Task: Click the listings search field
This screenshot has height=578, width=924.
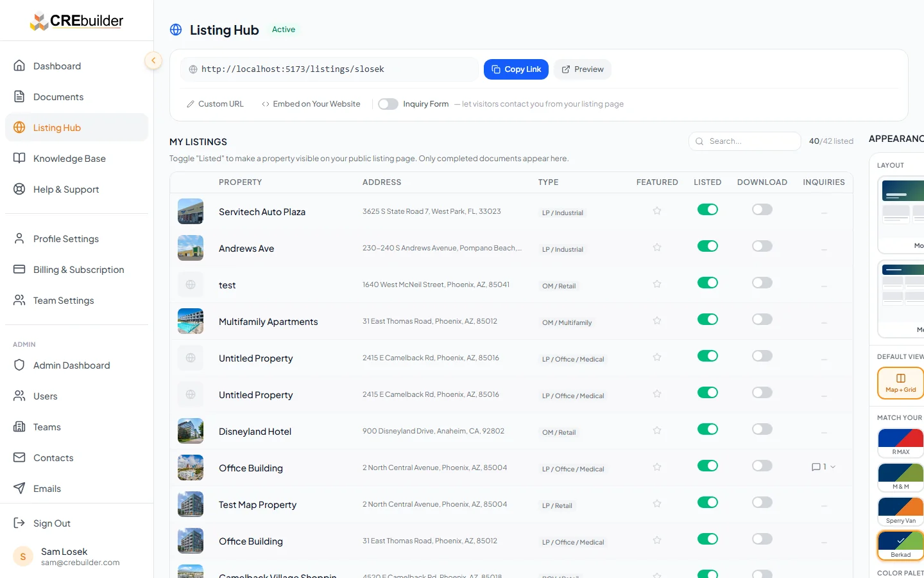Action: (744, 141)
